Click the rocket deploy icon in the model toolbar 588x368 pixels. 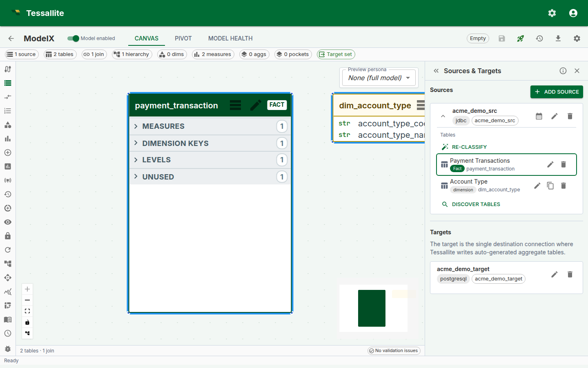[x=520, y=38]
